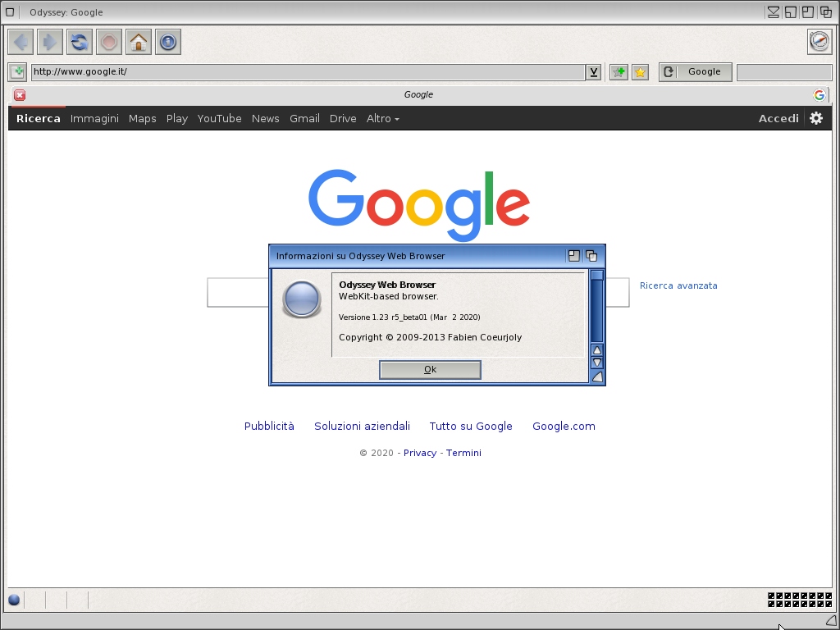Close the Google tab with red X
The image size is (840, 630).
(x=20, y=95)
